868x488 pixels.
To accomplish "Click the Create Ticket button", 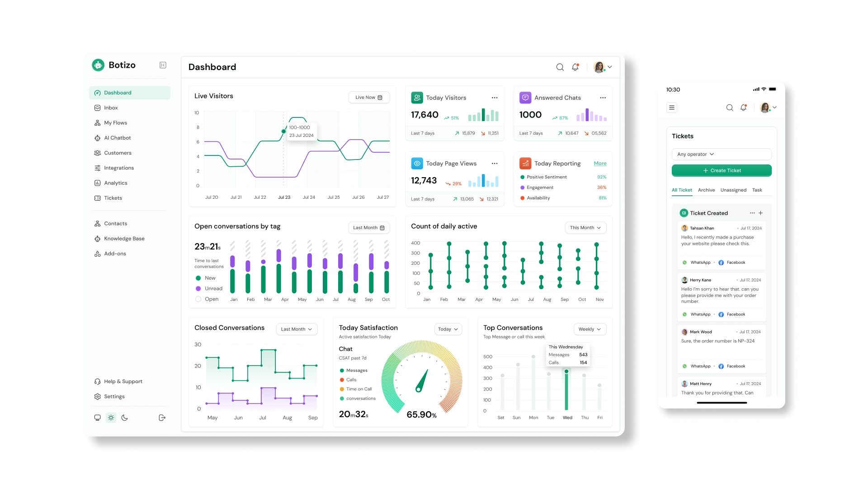I will click(x=722, y=170).
